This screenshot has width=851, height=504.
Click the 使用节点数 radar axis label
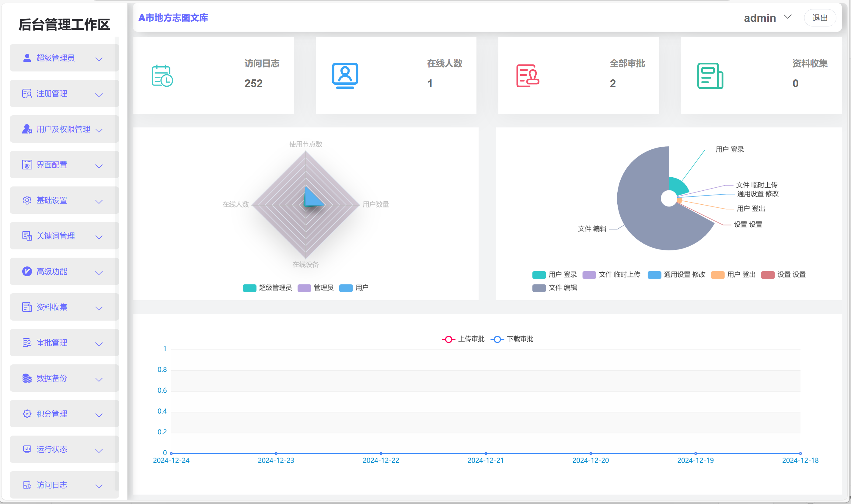[x=306, y=144]
